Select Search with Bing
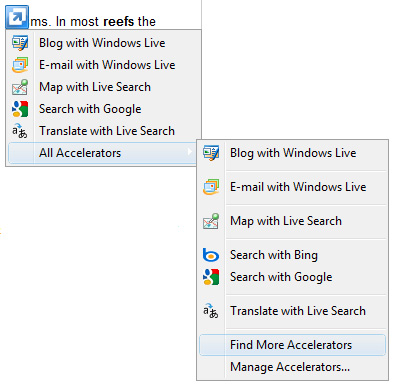Viewport: 400px width, 388px height. (x=293, y=255)
